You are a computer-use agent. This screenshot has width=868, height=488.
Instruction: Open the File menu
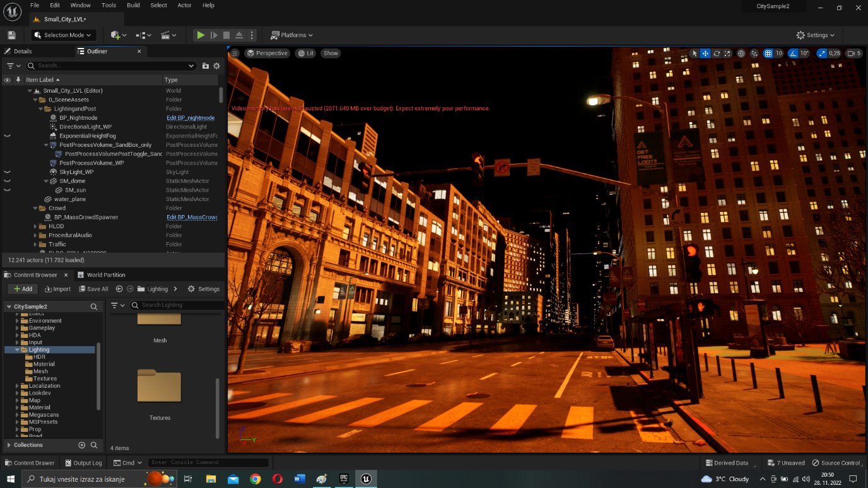click(35, 5)
